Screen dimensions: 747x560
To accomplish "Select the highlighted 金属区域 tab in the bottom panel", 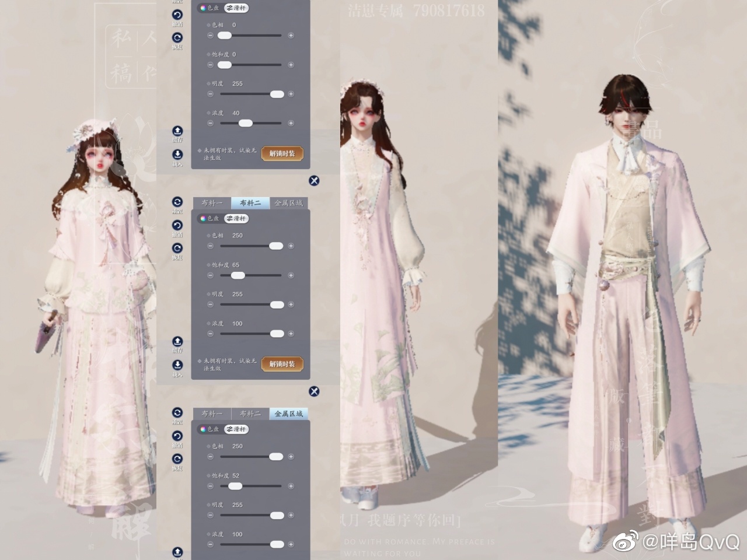I will 289,414.
